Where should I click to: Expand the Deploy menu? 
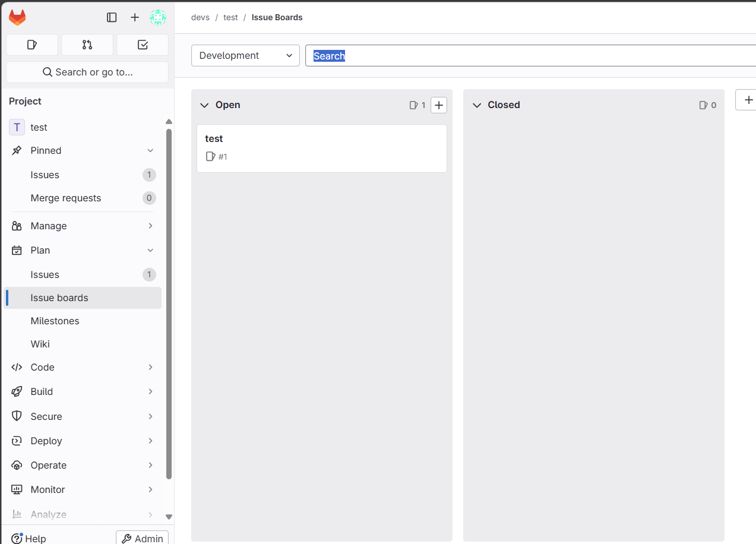point(83,441)
